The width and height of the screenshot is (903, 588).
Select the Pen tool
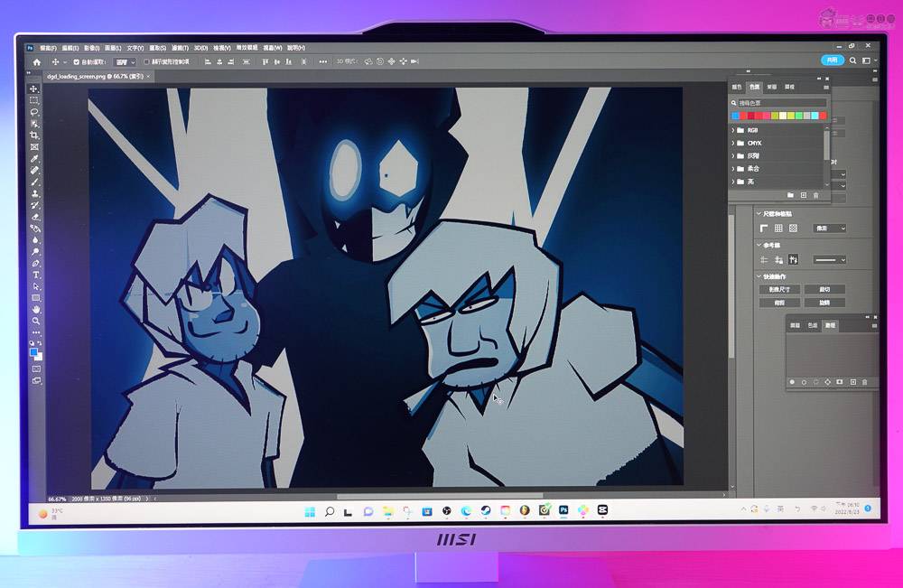[35, 263]
